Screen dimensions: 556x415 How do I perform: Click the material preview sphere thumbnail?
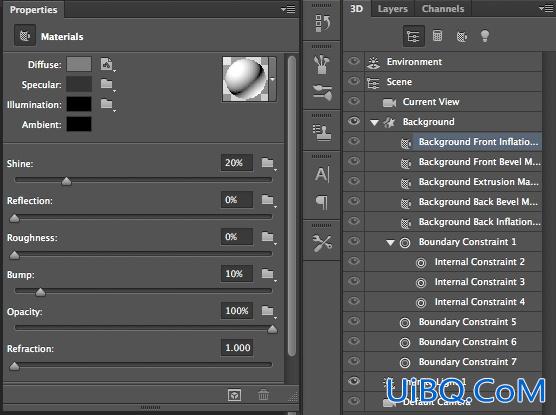(246, 79)
